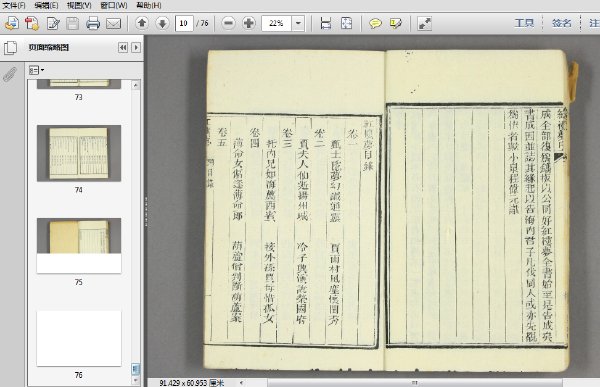Image resolution: width=600 pixels, height=387 pixels.
Task: Click the fit one full page icon
Action: [x=346, y=23]
